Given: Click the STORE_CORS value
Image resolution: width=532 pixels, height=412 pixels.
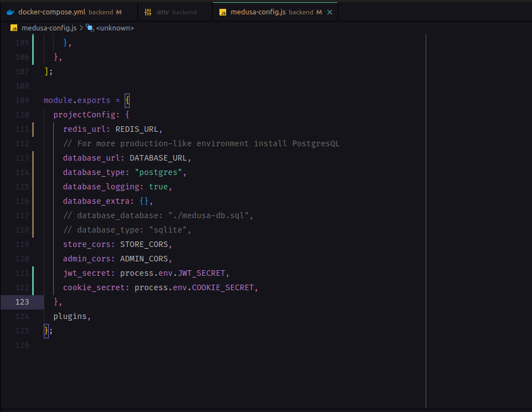Looking at the screenshot, I should (144, 244).
